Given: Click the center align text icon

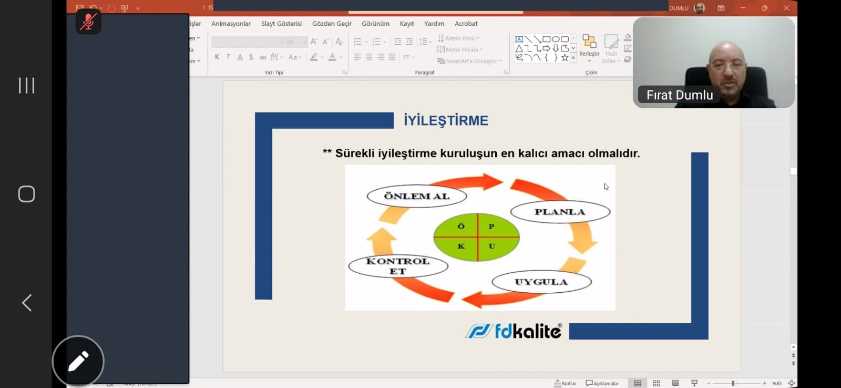Looking at the screenshot, I should [x=368, y=57].
